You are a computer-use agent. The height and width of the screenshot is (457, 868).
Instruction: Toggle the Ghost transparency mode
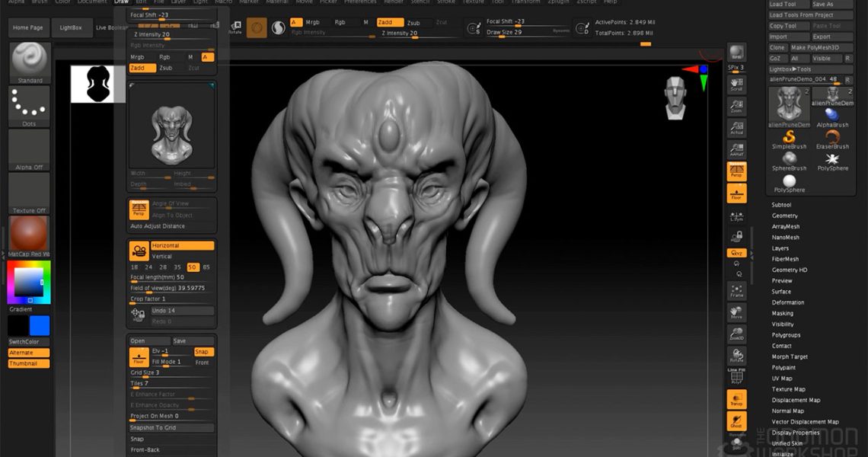(x=736, y=420)
